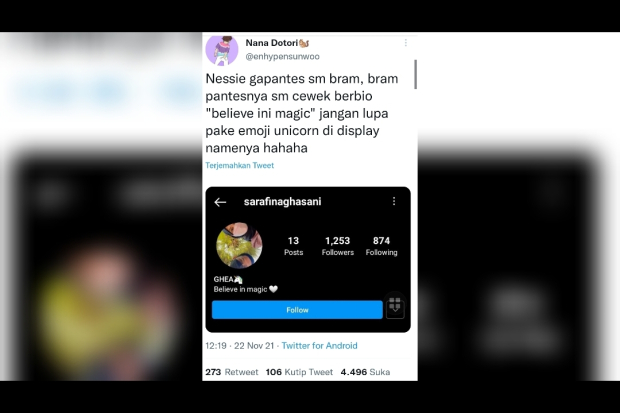
Task: Tap the back arrow on Instagram profile
Action: 220,202
